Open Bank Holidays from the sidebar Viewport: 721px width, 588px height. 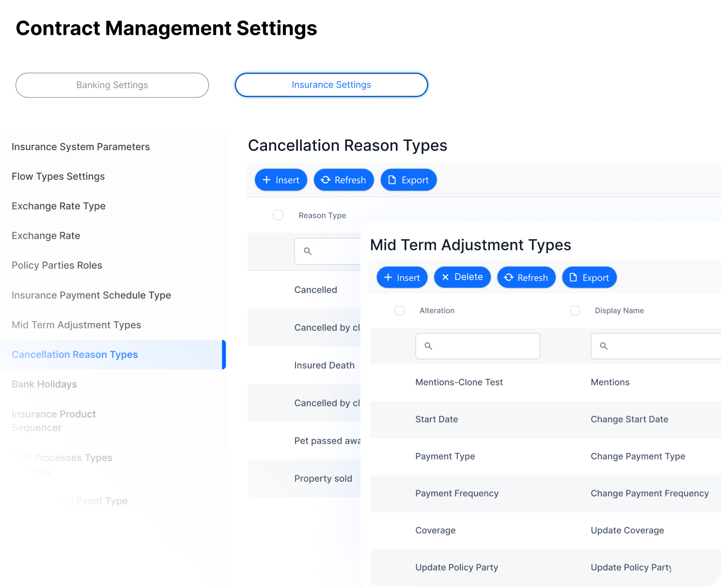44,384
